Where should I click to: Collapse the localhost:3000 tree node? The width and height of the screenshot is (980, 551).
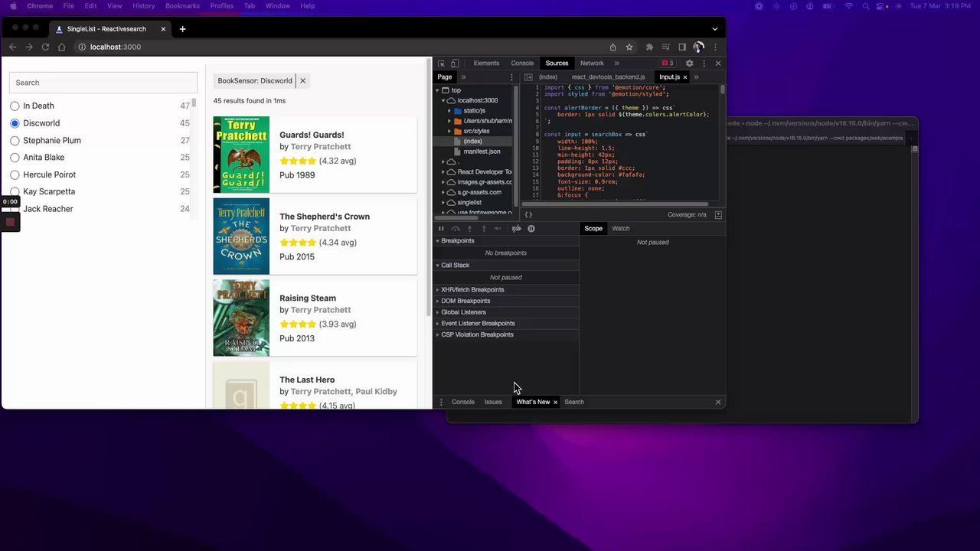click(x=443, y=100)
